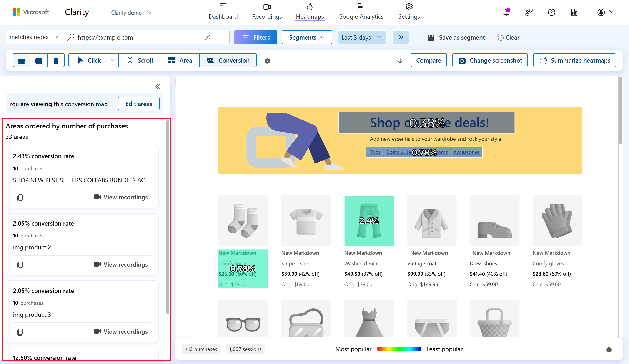Click the mobile view layout icon

[55, 60]
